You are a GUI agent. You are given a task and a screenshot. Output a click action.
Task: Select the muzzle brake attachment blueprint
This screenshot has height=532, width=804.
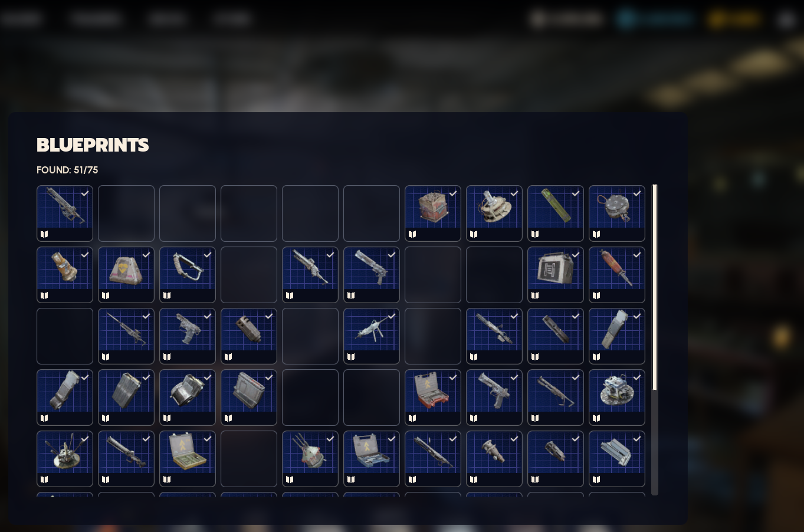(249, 336)
